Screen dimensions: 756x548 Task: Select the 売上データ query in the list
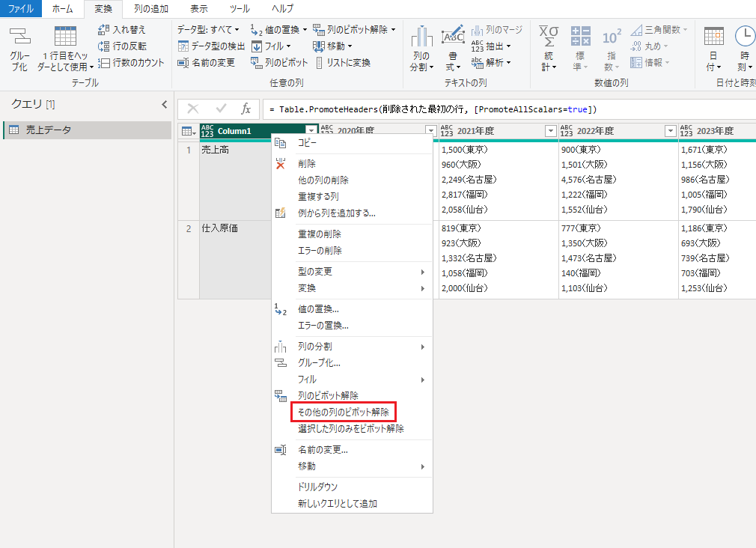coord(49,130)
